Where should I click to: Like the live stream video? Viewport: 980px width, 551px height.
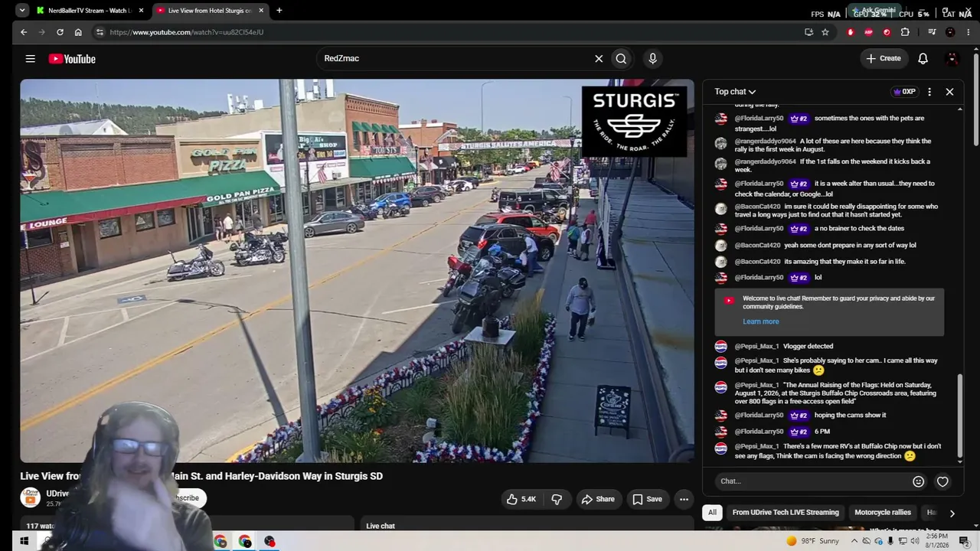point(521,499)
